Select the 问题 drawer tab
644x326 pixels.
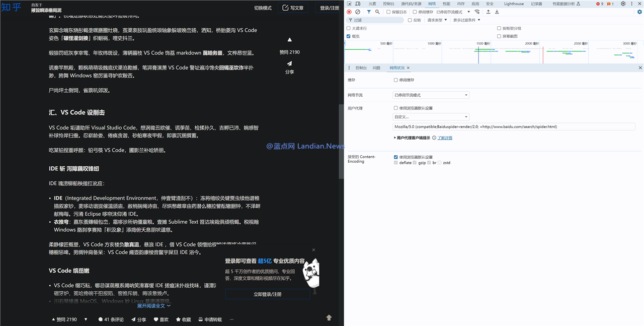[x=376, y=68]
